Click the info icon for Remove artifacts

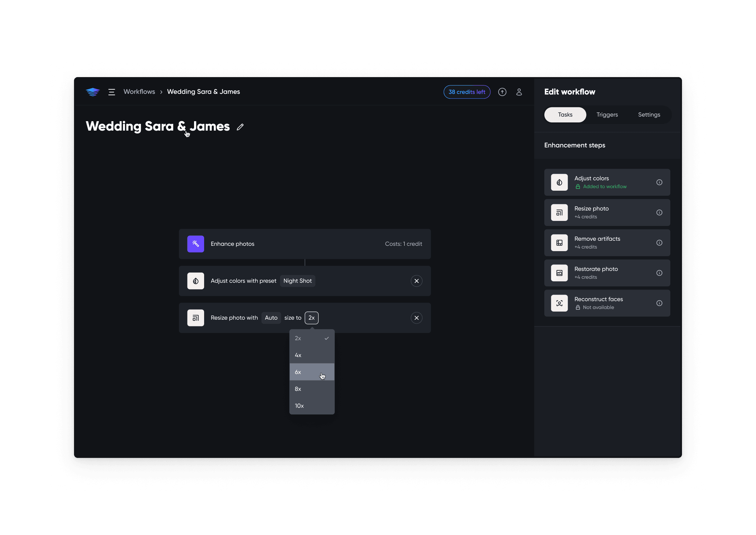659,243
